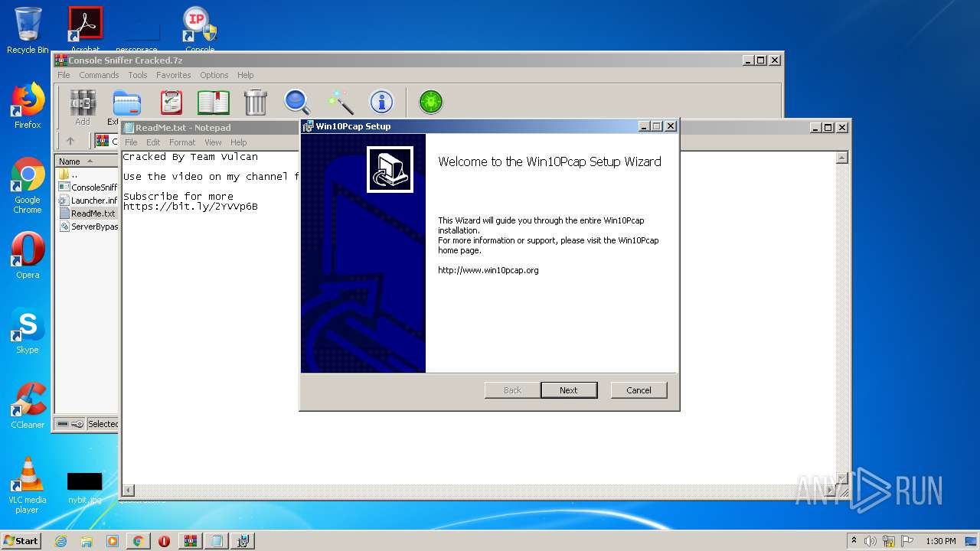Screen dimensions: 980x551
Task: Select the Skype desktop icon
Action: [28, 331]
